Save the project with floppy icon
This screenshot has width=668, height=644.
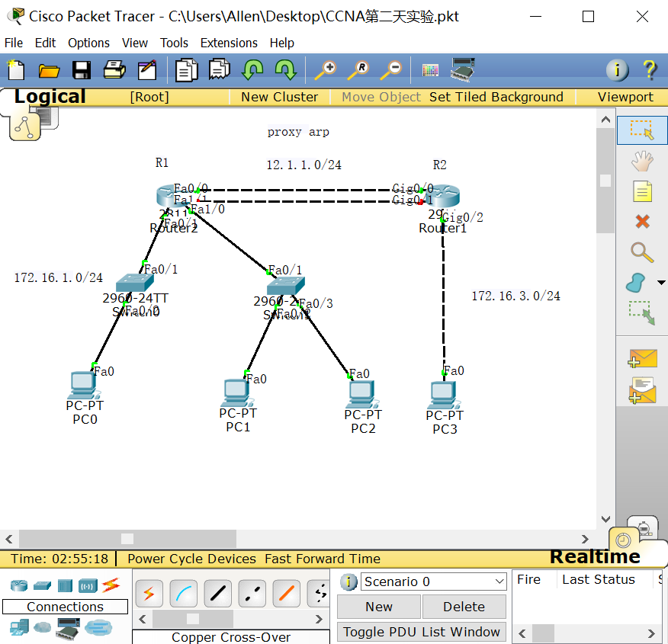[82, 70]
